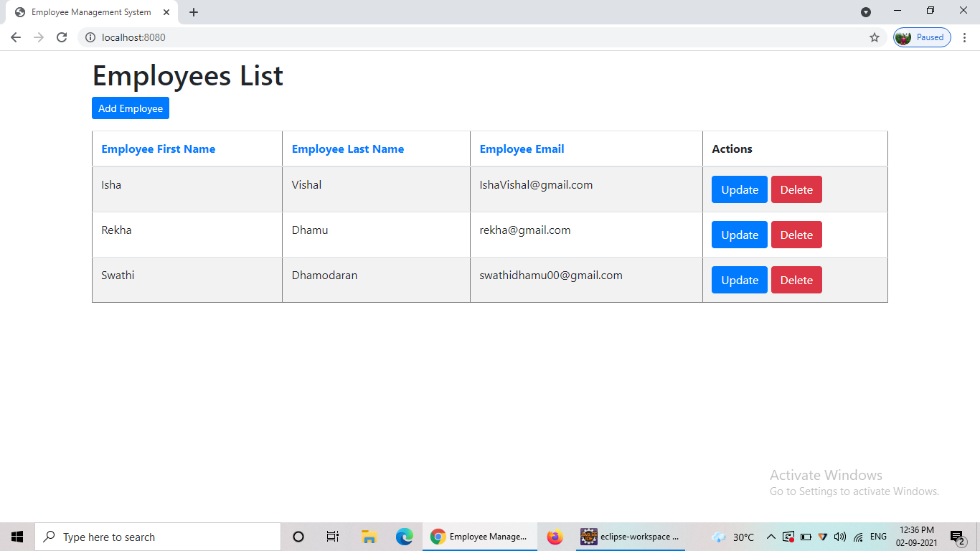
Task: Reload the localhost page
Action: coord(62,37)
